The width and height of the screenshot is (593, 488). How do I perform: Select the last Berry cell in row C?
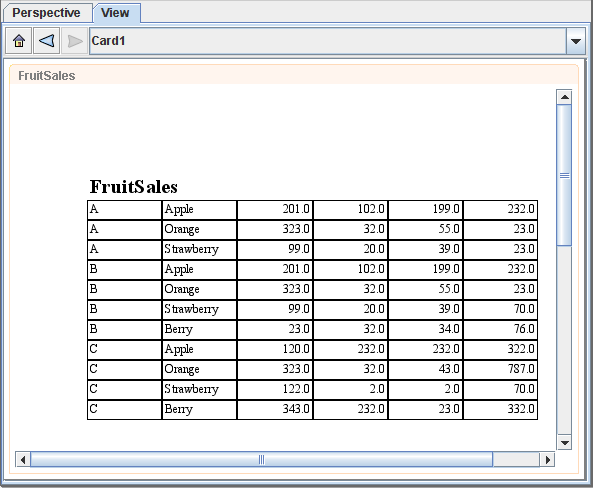click(x=199, y=410)
